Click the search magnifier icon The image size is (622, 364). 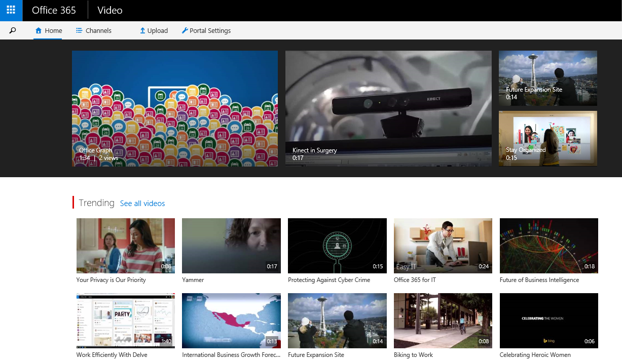click(x=13, y=30)
